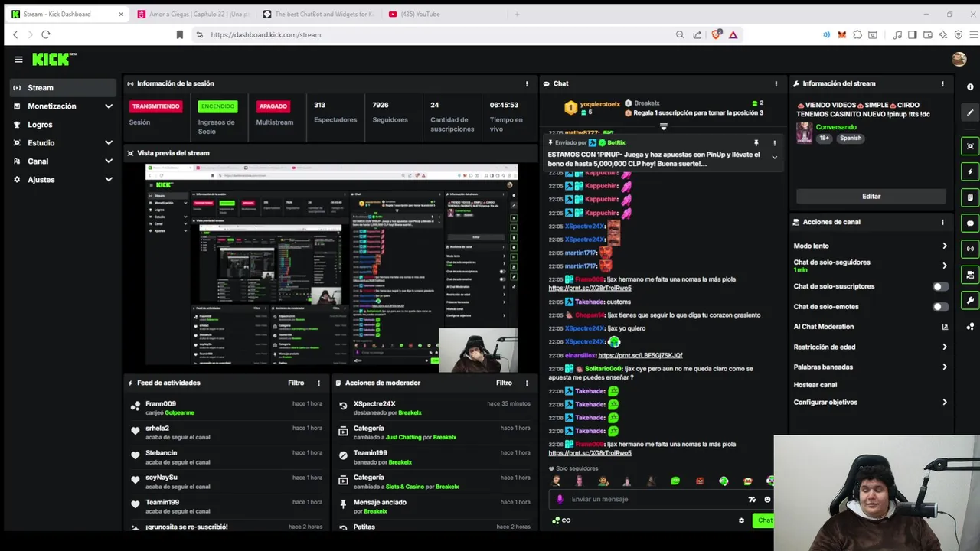Click the lightning bolt widget icon
Screen dimensions: 980x551
[x=970, y=172]
